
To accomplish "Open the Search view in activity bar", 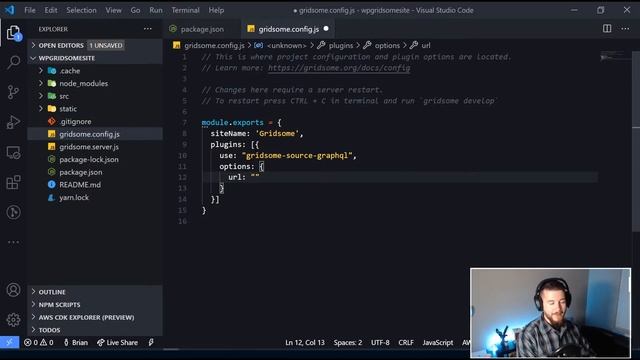I will point(13,62).
